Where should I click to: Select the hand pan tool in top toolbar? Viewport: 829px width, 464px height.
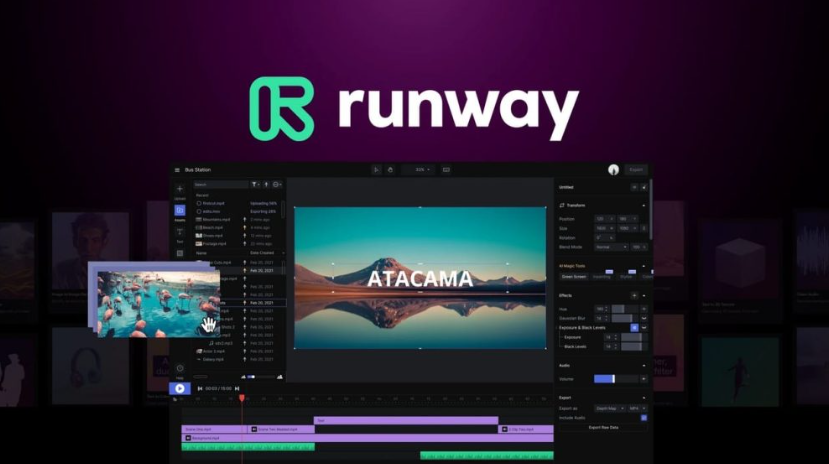(x=390, y=170)
